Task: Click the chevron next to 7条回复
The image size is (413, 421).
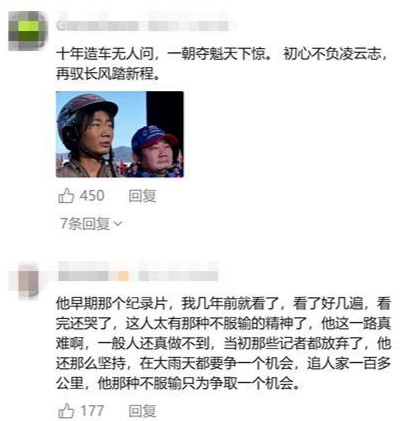Action: [118, 224]
